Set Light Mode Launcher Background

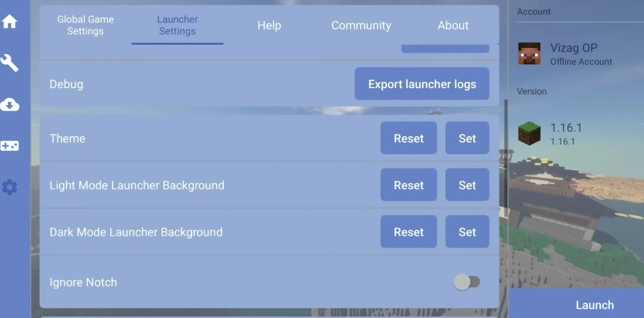[467, 185]
